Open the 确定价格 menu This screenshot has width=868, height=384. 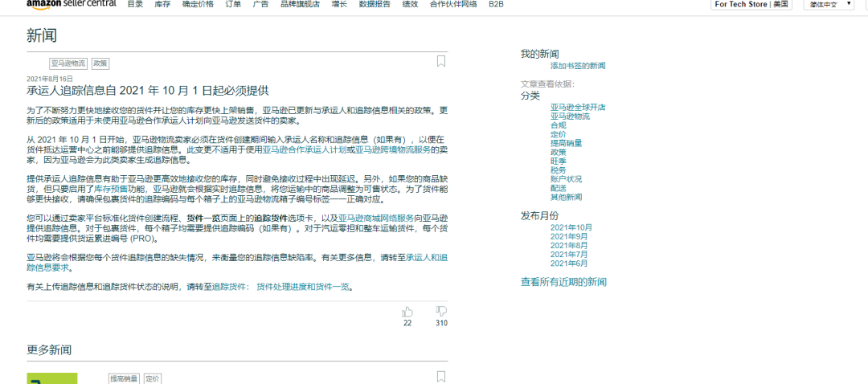tap(198, 4)
